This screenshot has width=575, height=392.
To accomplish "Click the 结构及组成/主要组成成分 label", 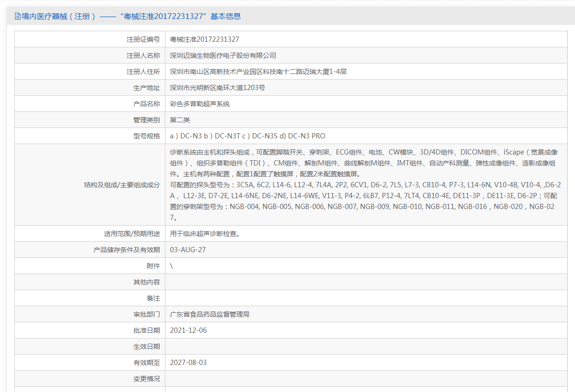I will (x=122, y=185).
